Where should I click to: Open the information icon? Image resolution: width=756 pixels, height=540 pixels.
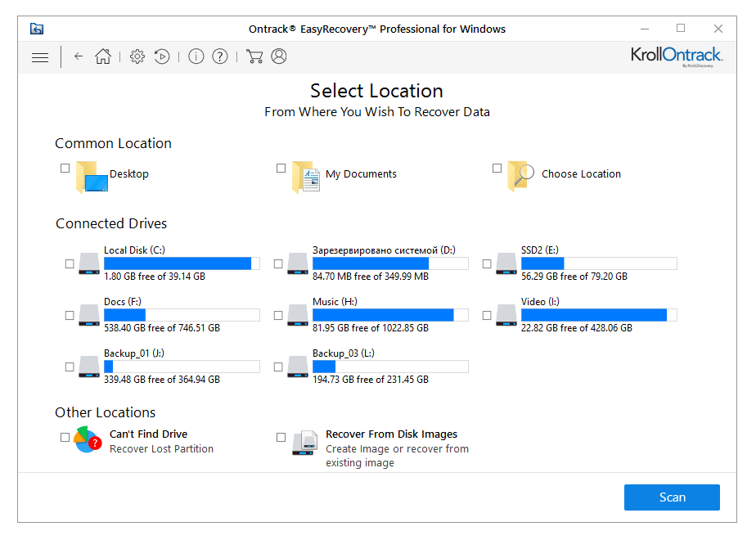196,56
